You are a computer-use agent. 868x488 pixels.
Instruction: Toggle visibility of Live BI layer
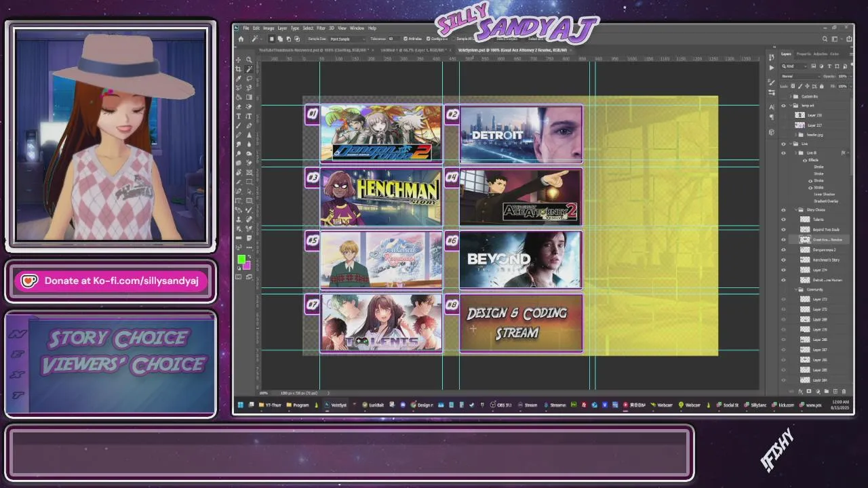click(784, 152)
